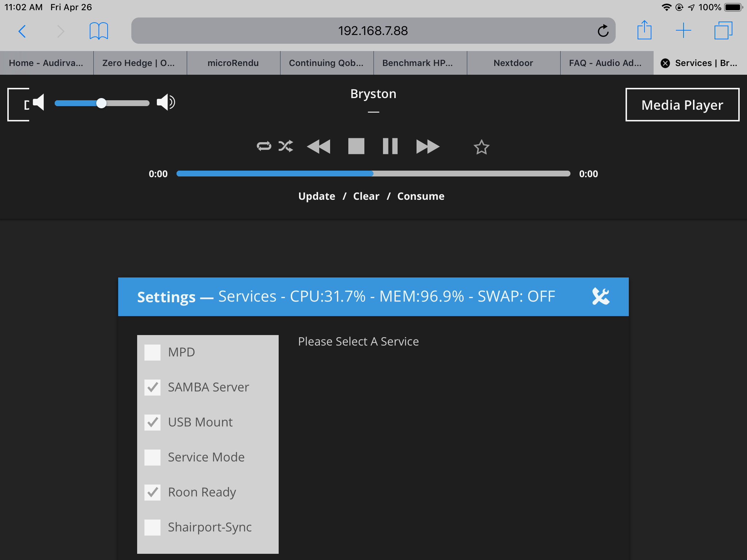Select the Service Mode label
The width and height of the screenshot is (747, 560).
[206, 457]
